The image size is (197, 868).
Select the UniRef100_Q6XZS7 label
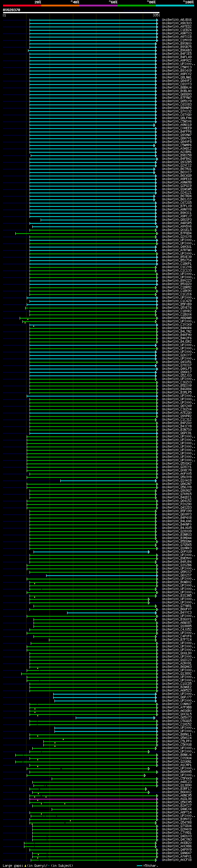point(177,575)
